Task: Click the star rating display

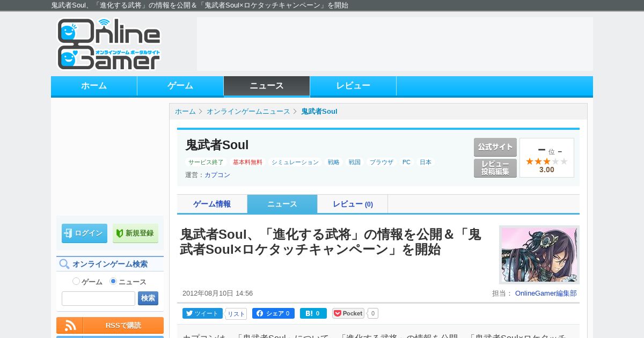Action: (x=546, y=161)
